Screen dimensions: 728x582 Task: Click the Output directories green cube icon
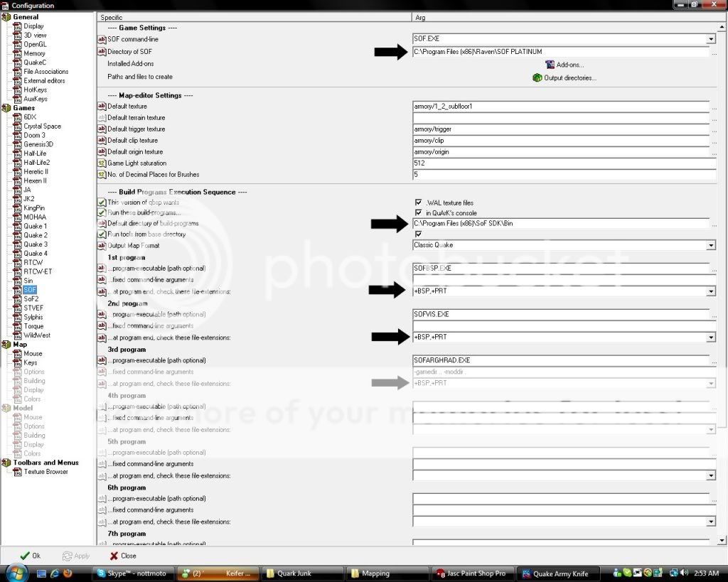tap(537, 77)
